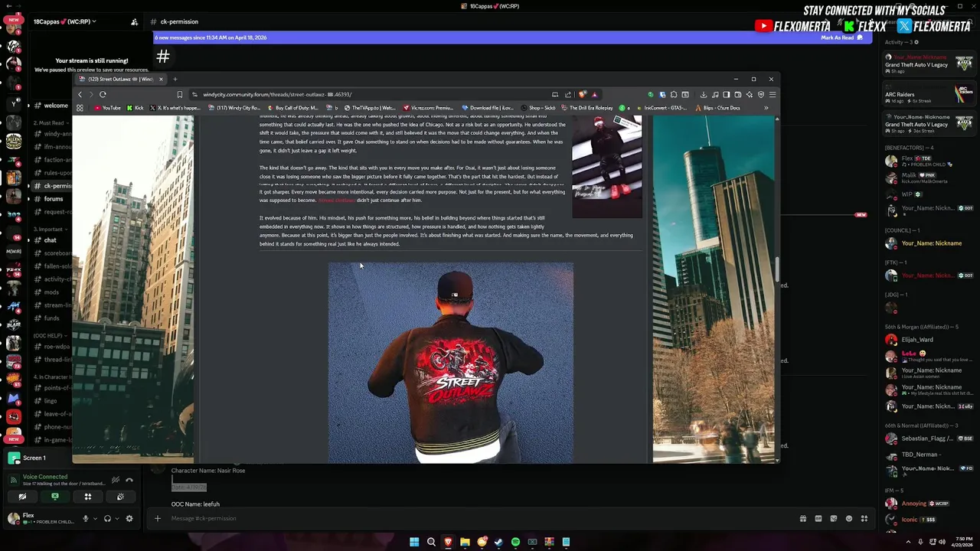Collapse the '3. Important' category
The height and width of the screenshot is (551, 980).
click(51, 229)
